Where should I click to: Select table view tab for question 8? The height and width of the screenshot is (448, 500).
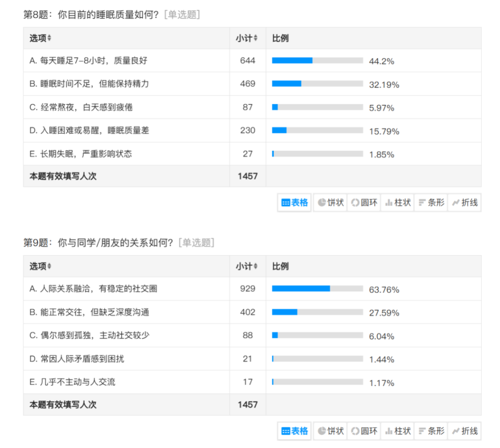(295, 203)
